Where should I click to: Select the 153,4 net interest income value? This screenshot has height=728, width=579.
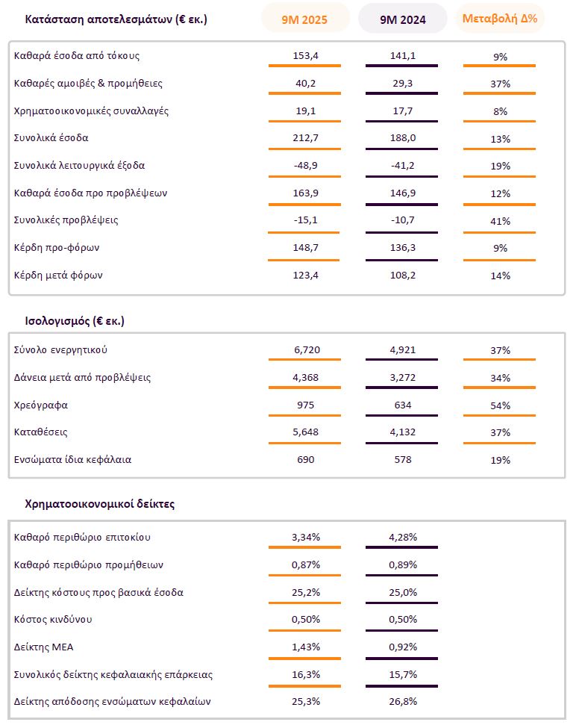[304, 56]
